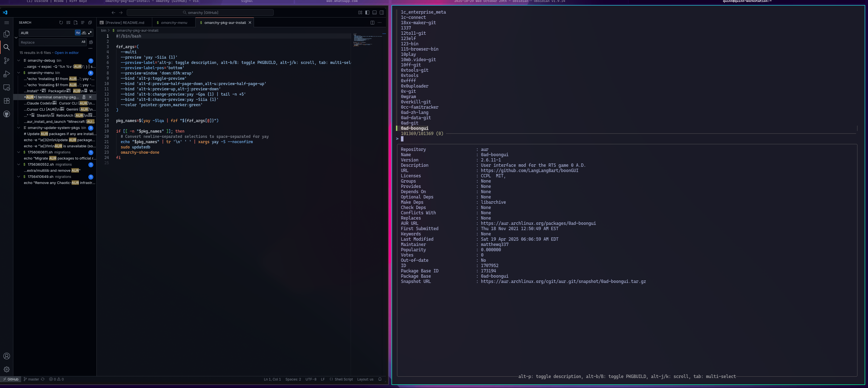Switch to the omarchy-menu tab
Screen dimensions: 868x388
(x=174, y=23)
